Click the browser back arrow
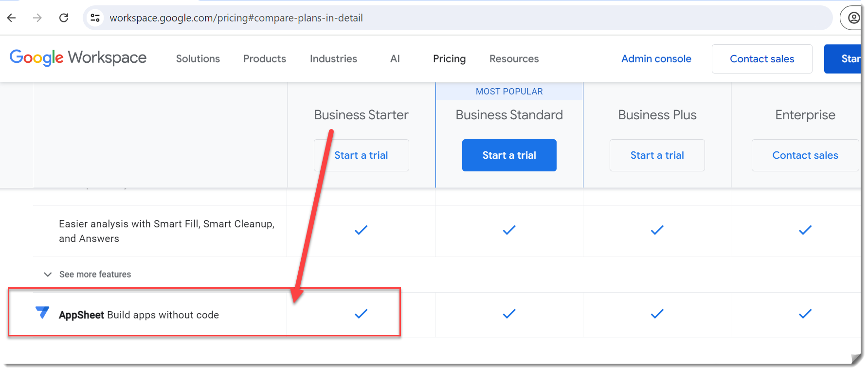 (x=12, y=18)
